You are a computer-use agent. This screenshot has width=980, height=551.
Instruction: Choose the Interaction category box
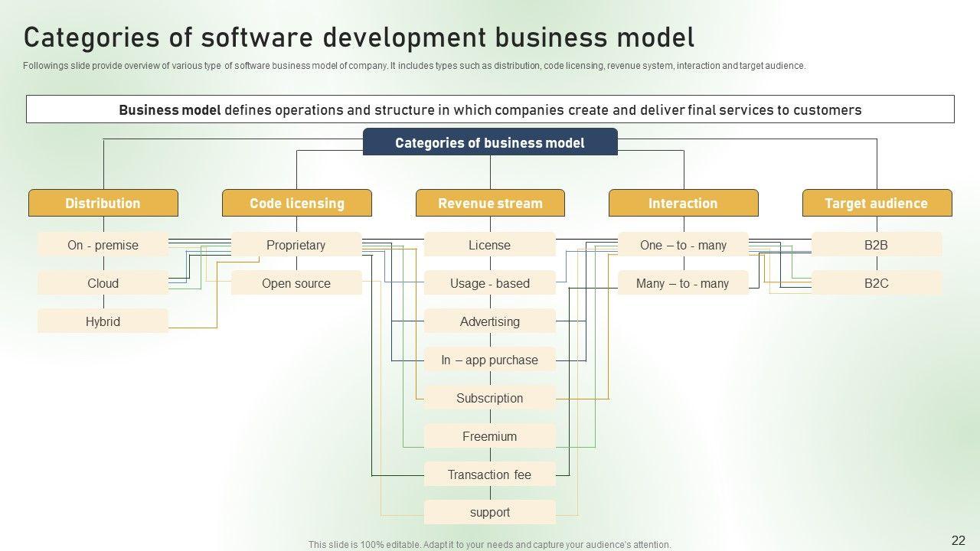pos(684,204)
